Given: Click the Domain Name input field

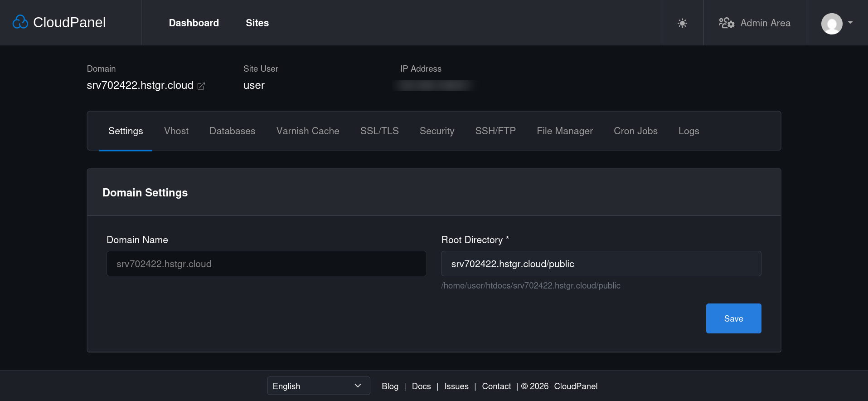Looking at the screenshot, I should coord(267,264).
